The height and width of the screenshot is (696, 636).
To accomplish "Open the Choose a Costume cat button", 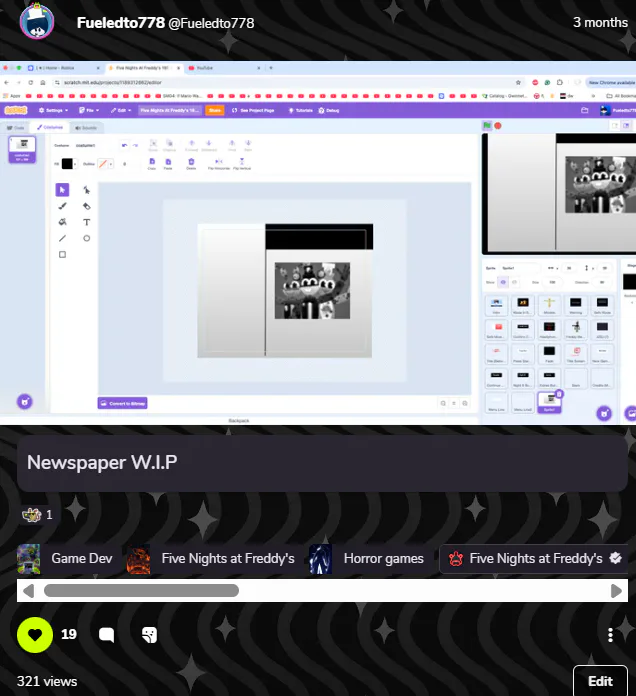I will [x=25, y=402].
